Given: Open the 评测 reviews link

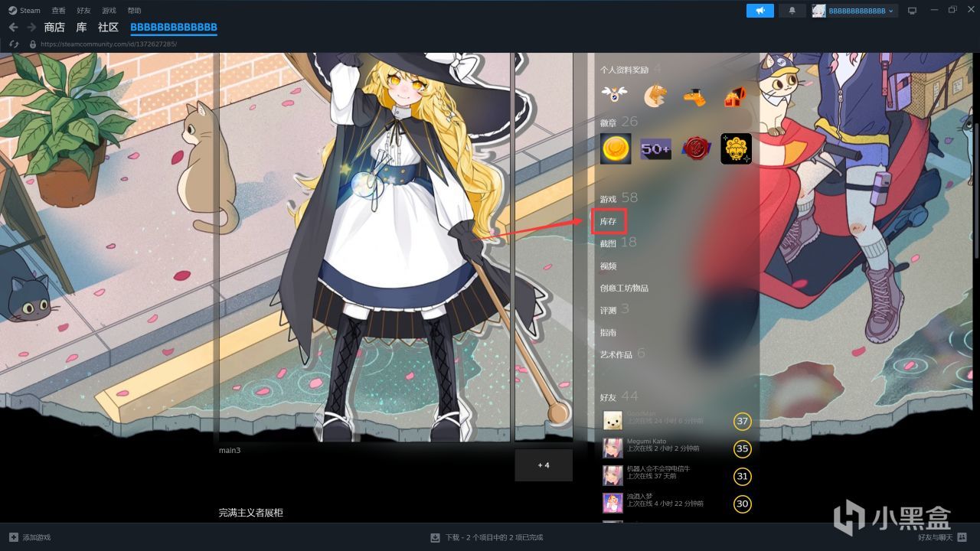Looking at the screenshot, I should click(609, 310).
